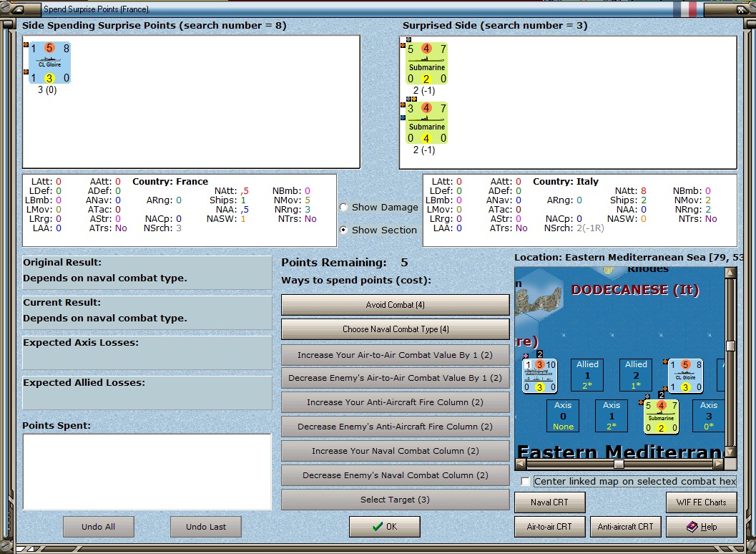
Task: Click the map vertical scrollbar thumb
Action: [730, 346]
